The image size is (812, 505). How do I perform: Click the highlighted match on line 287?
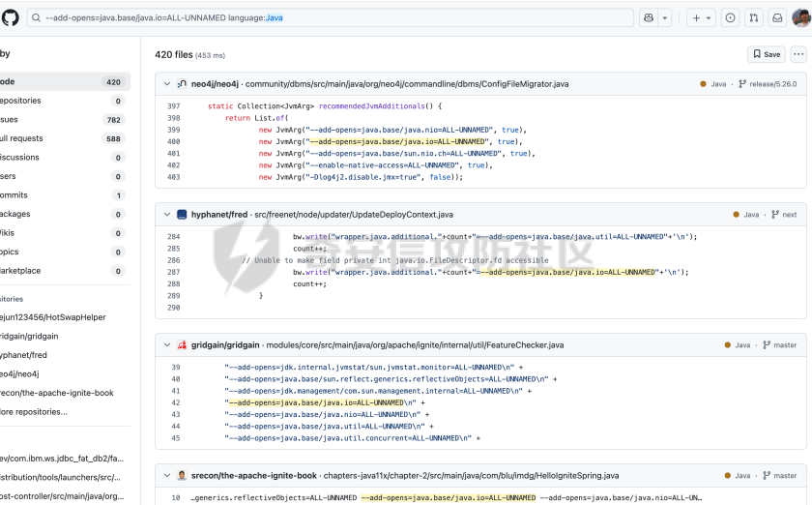567,272
